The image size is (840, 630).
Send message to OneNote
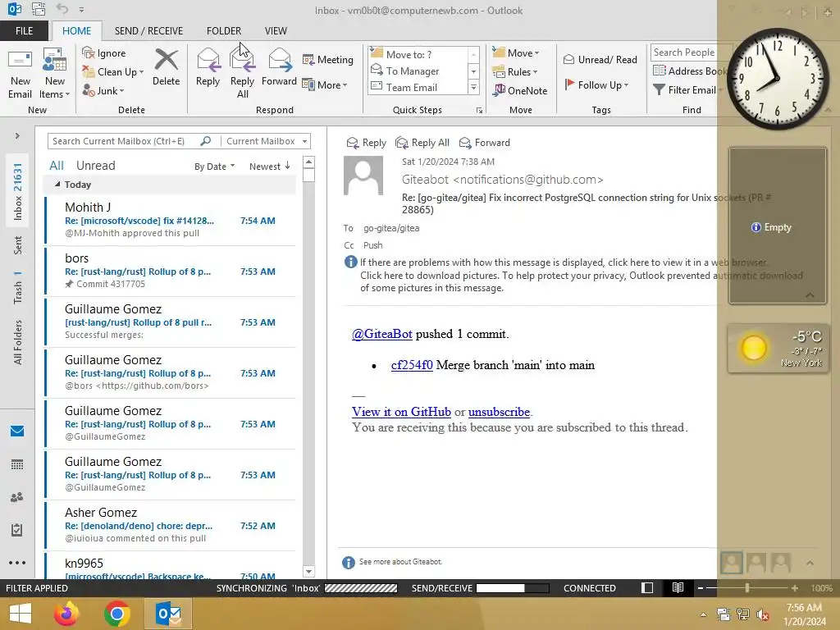pos(520,90)
